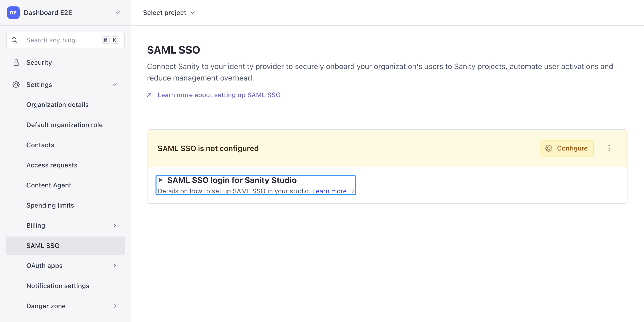
Task: Click the magnifier search icon
Action: tap(15, 40)
